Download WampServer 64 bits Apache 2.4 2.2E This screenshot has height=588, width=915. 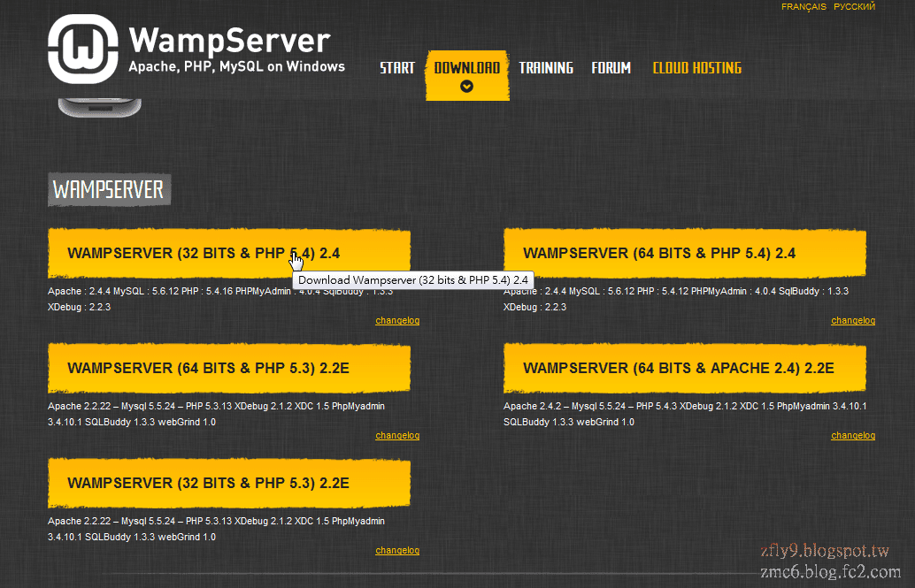click(685, 368)
